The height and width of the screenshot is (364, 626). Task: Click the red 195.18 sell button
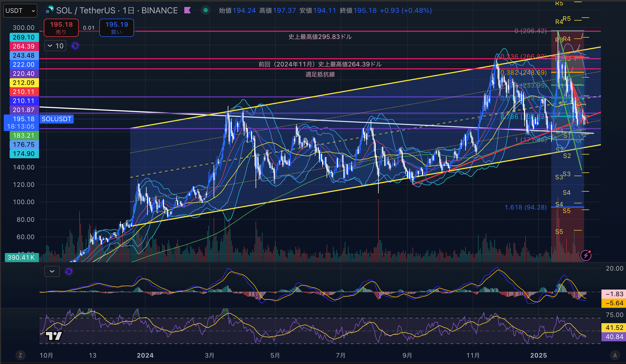[61, 28]
